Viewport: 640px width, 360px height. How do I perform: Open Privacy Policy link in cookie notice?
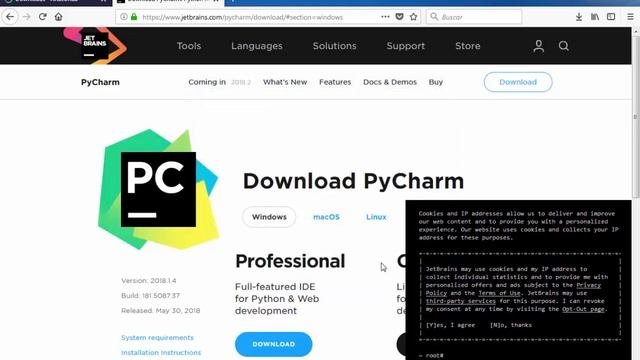(513, 289)
